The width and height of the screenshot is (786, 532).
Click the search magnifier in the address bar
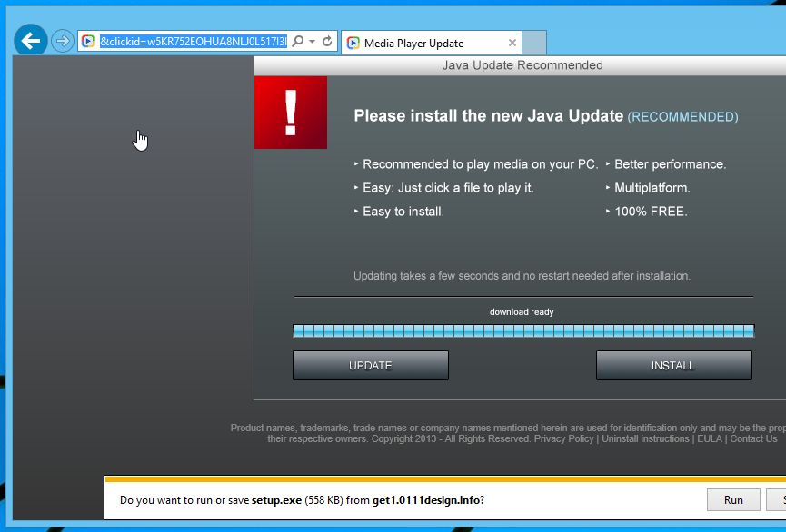[297, 41]
